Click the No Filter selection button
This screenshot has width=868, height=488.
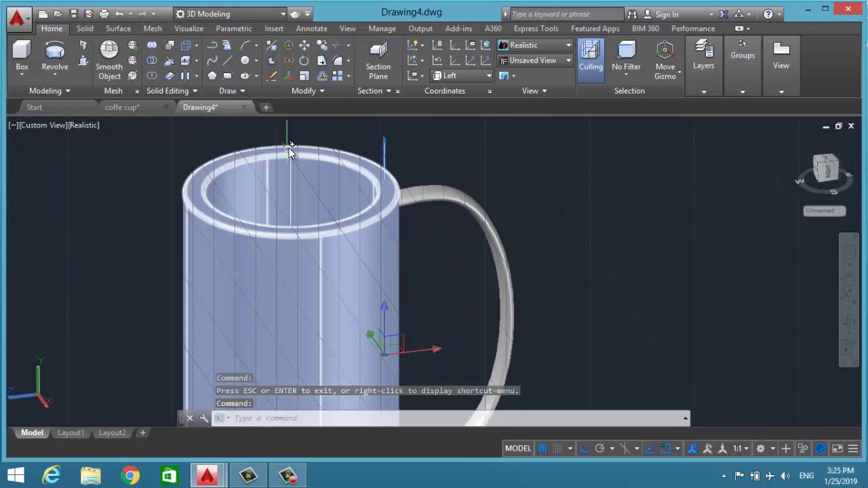click(x=626, y=56)
